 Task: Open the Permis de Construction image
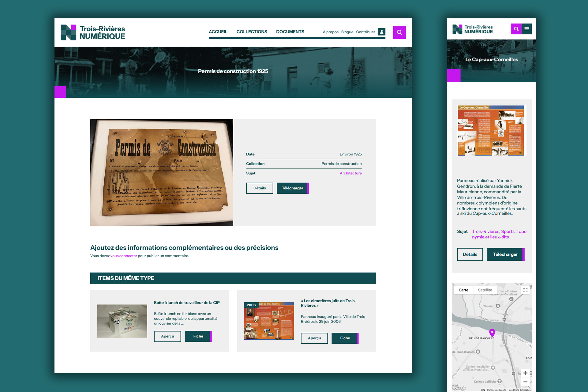click(162, 173)
